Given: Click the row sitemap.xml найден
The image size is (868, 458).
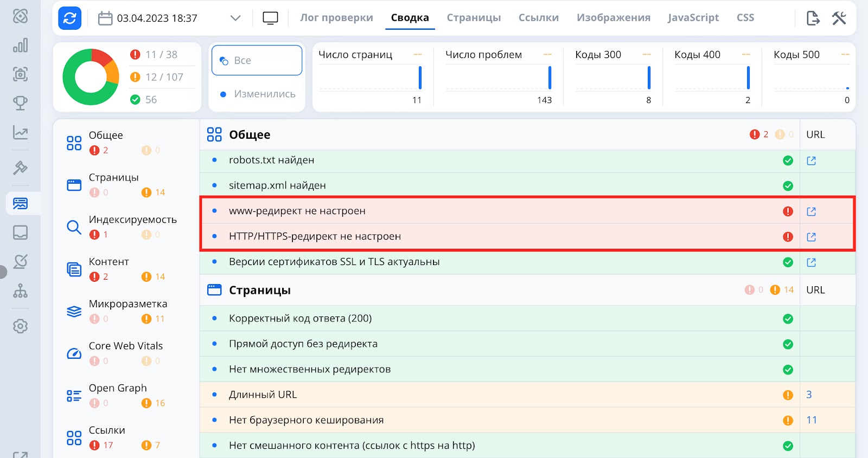Looking at the screenshot, I should 527,185.
